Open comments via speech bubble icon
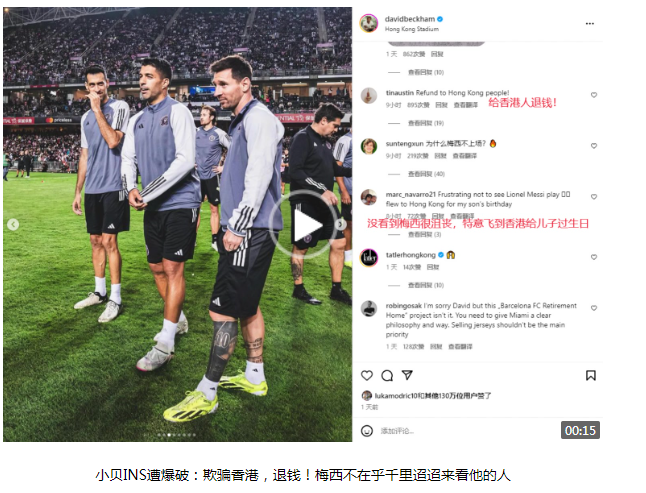 387,375
